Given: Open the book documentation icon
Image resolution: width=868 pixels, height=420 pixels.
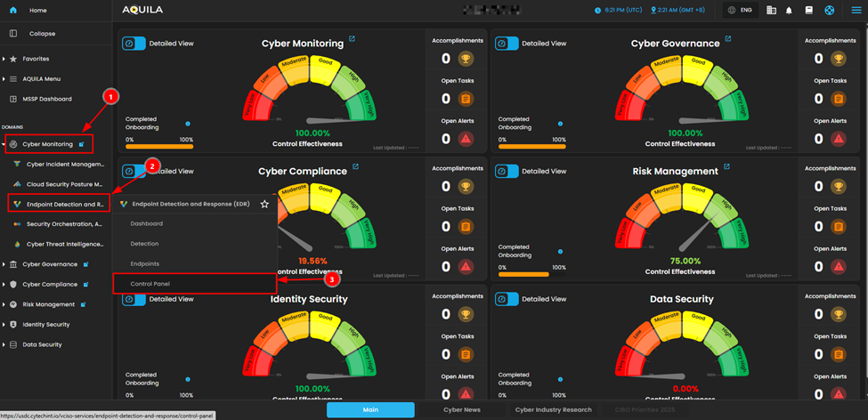Looking at the screenshot, I should click(x=809, y=11).
